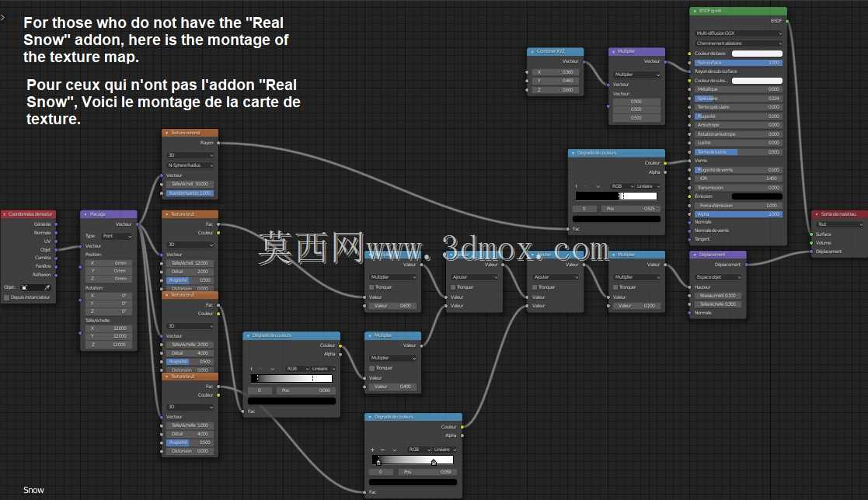Click the IOR 1.450 field in BSDF node
This screenshot has width=868, height=500.
(738, 178)
